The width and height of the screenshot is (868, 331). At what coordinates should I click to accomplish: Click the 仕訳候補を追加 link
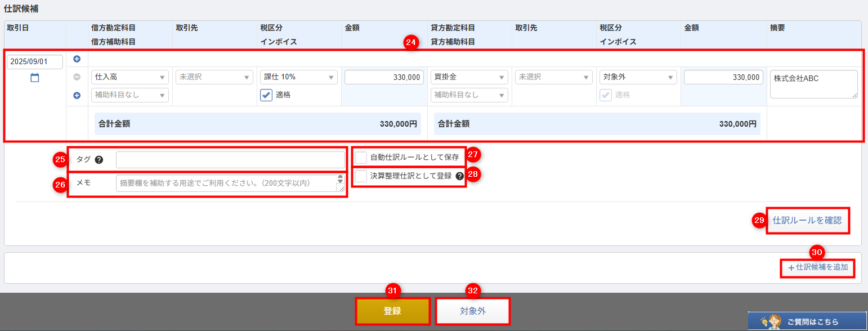click(817, 267)
